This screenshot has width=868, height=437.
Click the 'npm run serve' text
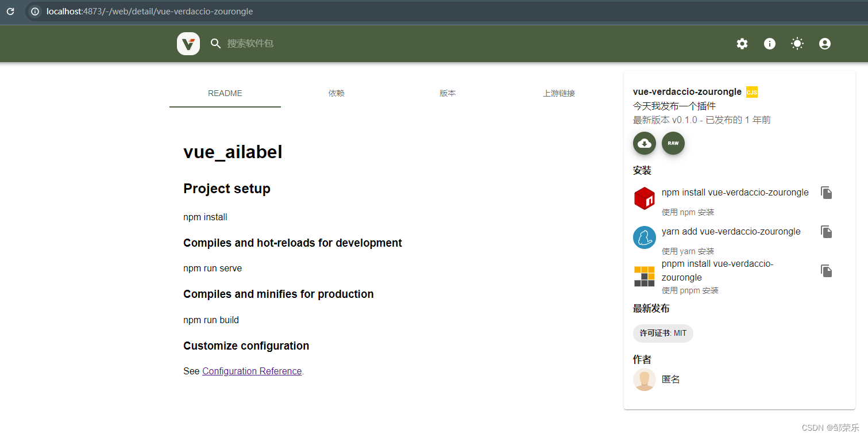click(213, 269)
